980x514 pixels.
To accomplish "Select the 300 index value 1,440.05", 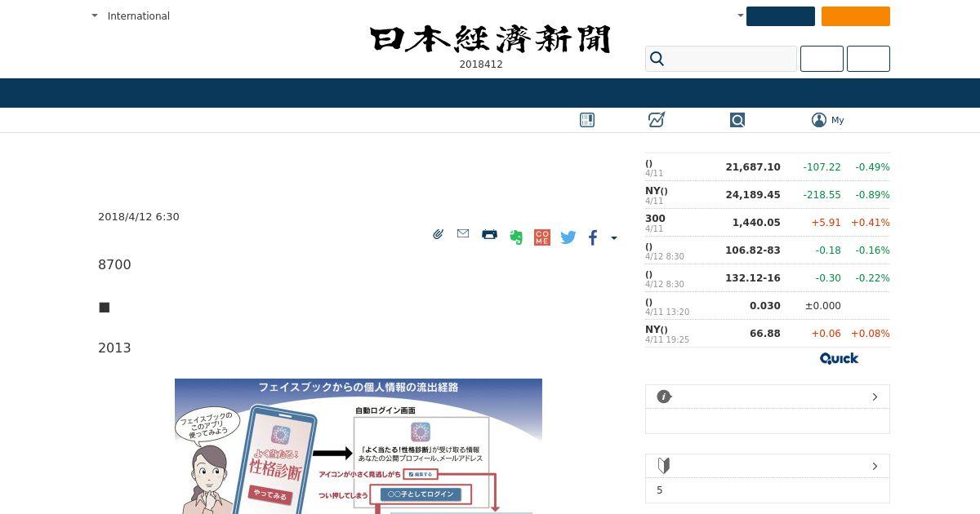I will (756, 223).
